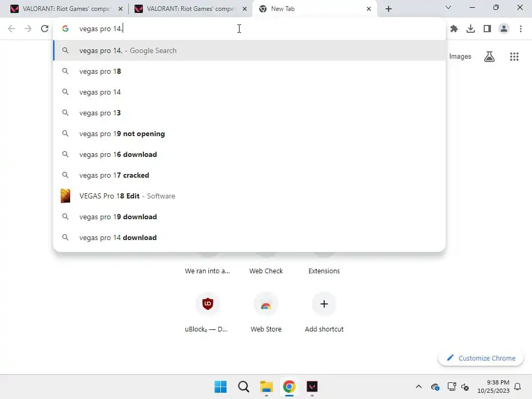Select 'vegas pro 16 download' suggestion
This screenshot has width=532, height=399.
(x=249, y=154)
